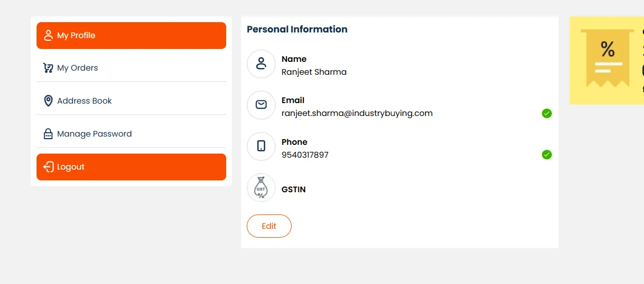
Task: Click the cart icon beside My Orders
Action: [48, 68]
